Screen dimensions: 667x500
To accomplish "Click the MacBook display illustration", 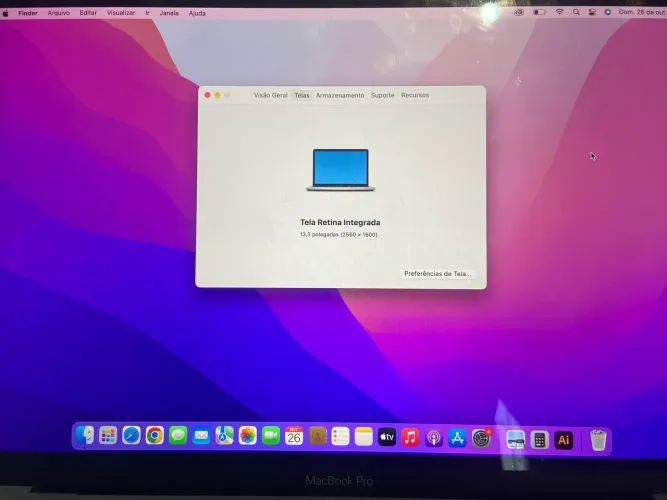I will [x=341, y=170].
